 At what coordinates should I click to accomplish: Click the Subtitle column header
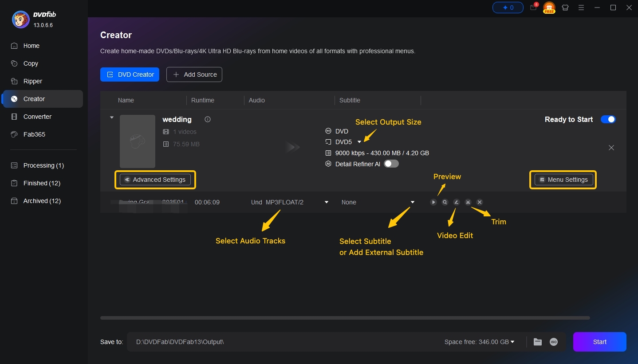coord(350,100)
